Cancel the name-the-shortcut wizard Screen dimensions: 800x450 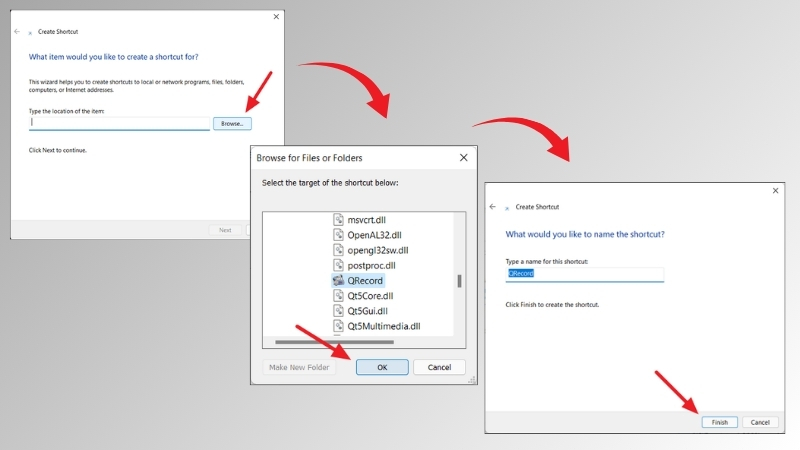click(x=760, y=422)
